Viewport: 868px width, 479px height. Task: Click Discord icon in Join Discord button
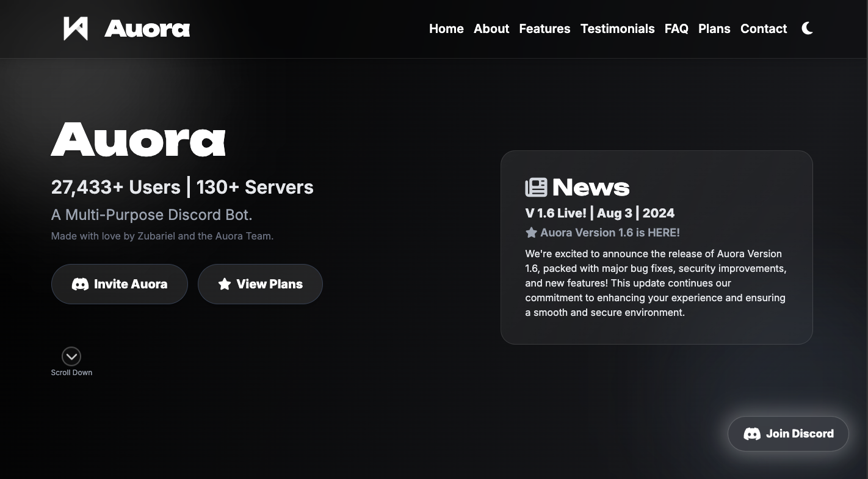751,434
